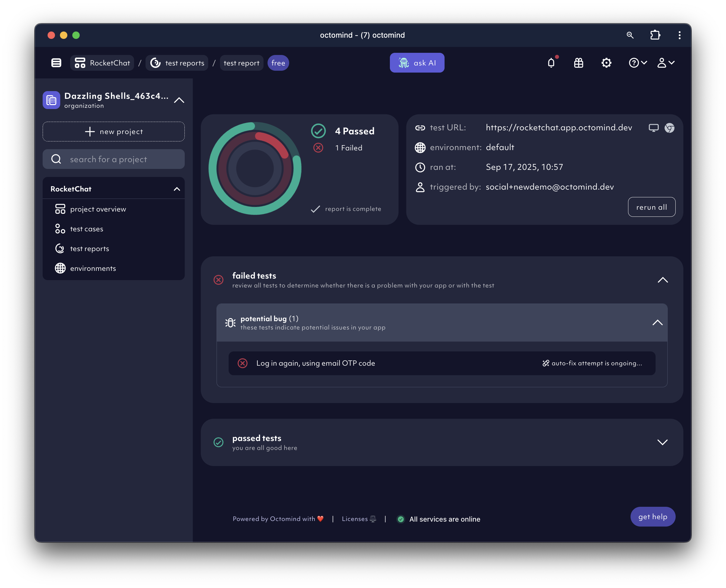
Task: Focus the search for a project field
Action: click(x=114, y=159)
